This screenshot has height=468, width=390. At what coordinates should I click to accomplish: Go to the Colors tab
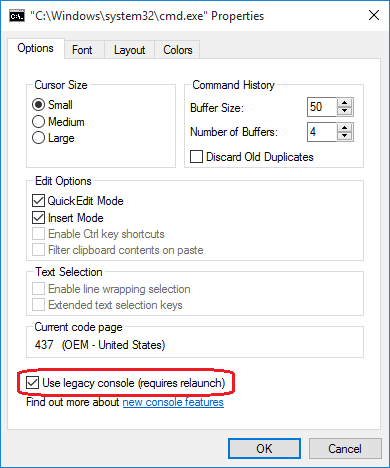point(177,50)
